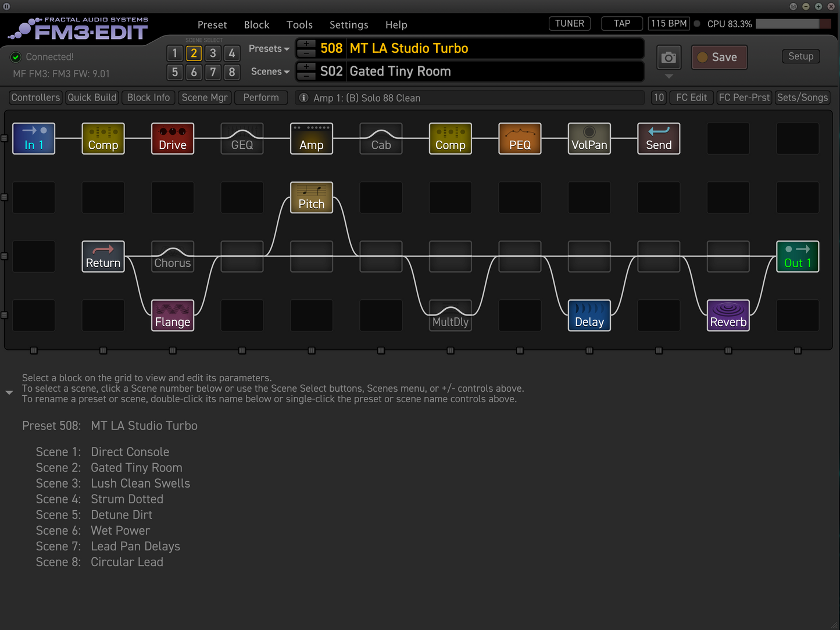Image resolution: width=840 pixels, height=630 pixels.
Task: Open the Scene Mgr button
Action: [205, 98]
